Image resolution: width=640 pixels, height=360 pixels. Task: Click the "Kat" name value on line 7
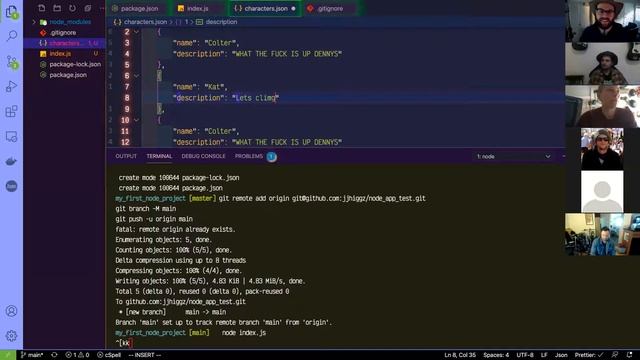[x=214, y=87]
